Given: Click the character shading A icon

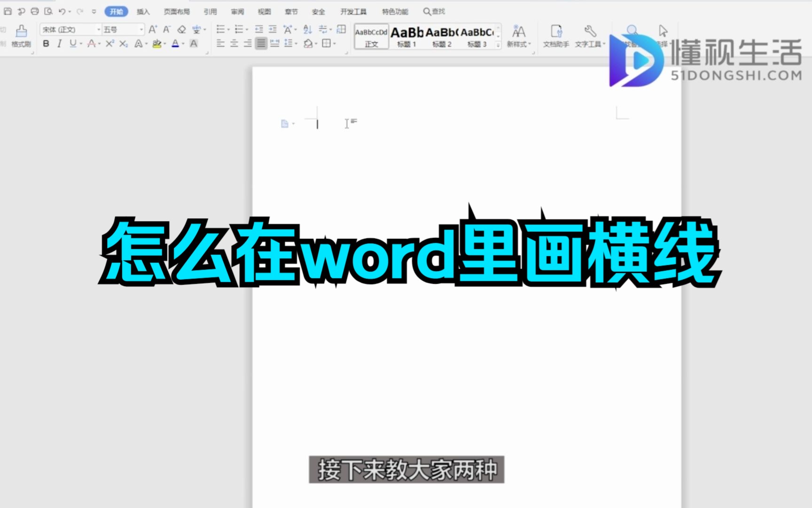Looking at the screenshot, I should [x=194, y=44].
